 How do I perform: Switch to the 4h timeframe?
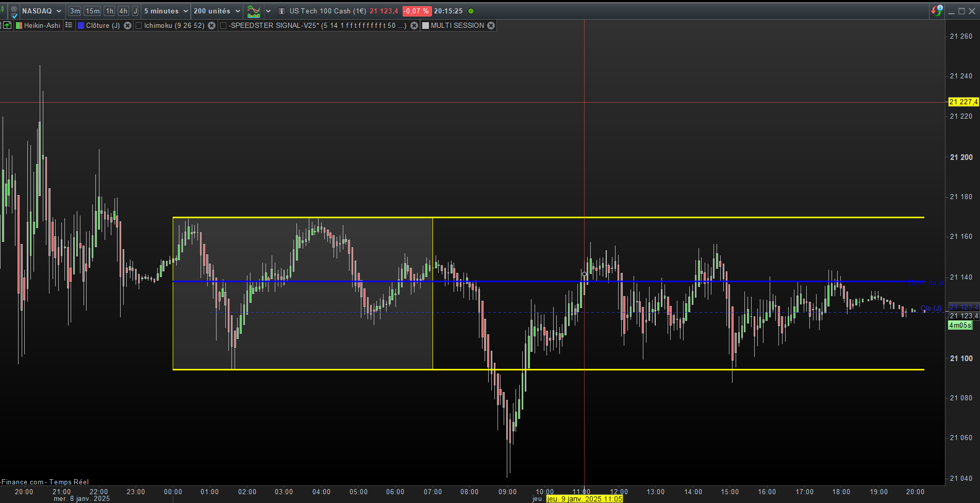(123, 11)
